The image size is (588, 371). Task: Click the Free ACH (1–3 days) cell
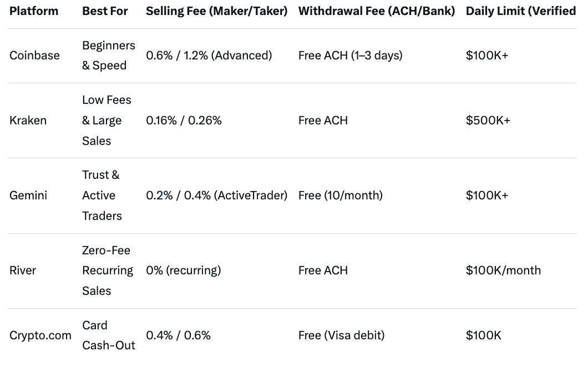tap(350, 56)
